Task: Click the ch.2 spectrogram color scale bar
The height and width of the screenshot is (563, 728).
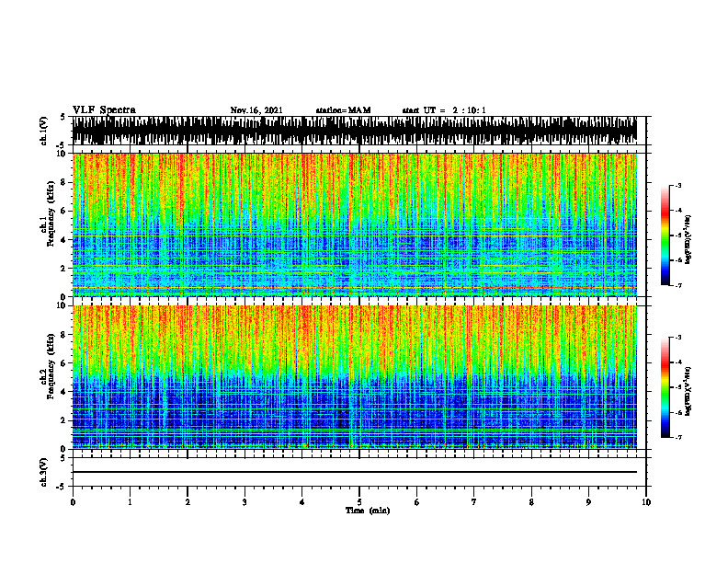Action: [x=665, y=387]
